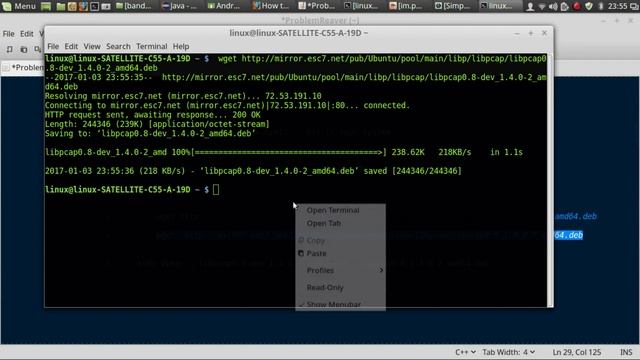Click the 'Connecting to mirror.esc7.net' output line
This screenshot has height=360, width=640.
pyautogui.click(x=227, y=105)
